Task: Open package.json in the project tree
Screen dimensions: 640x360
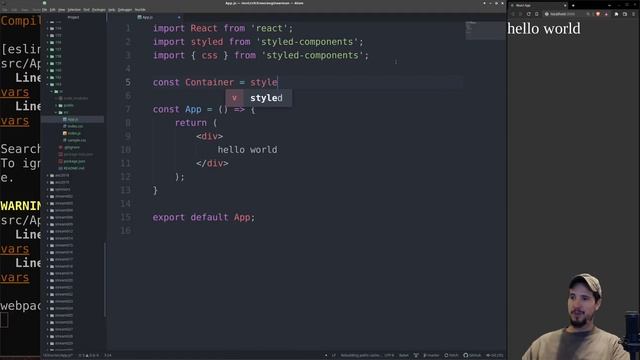Action: [74, 161]
